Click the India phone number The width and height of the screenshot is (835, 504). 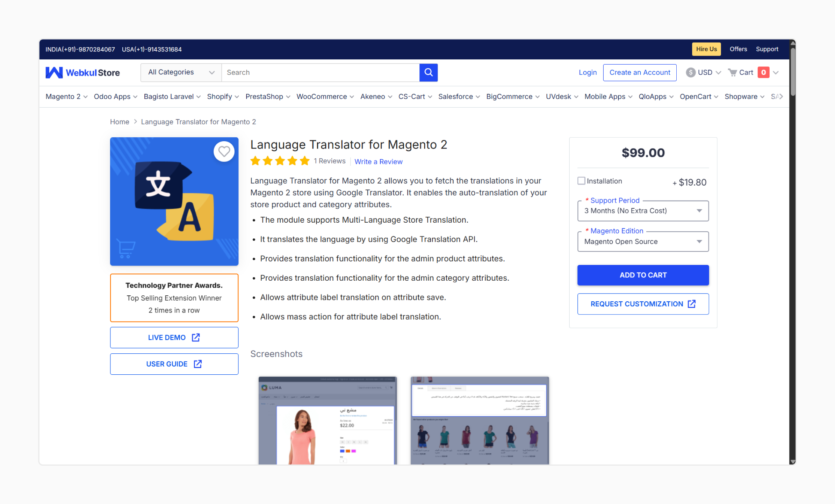[80, 49]
